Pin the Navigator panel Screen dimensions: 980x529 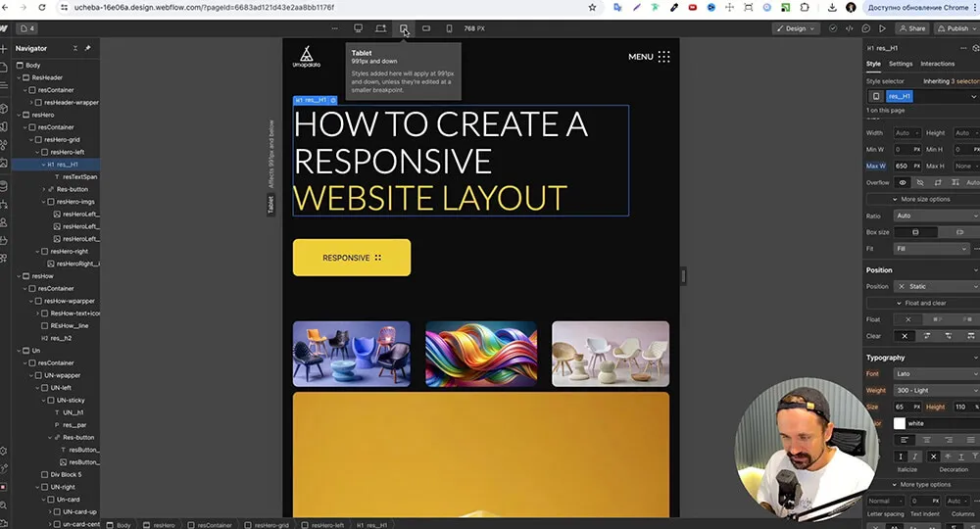coord(87,48)
